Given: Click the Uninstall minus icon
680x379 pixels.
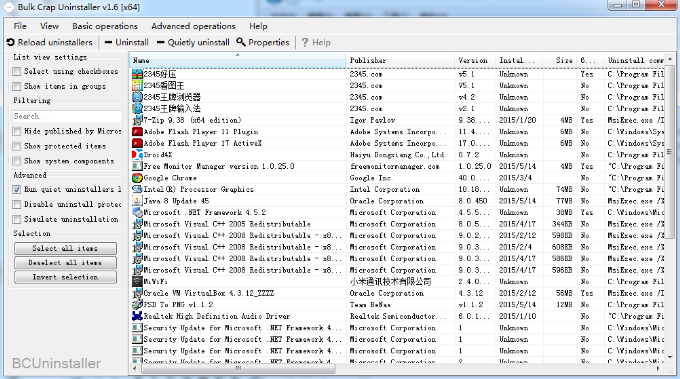Looking at the screenshot, I should coord(108,42).
